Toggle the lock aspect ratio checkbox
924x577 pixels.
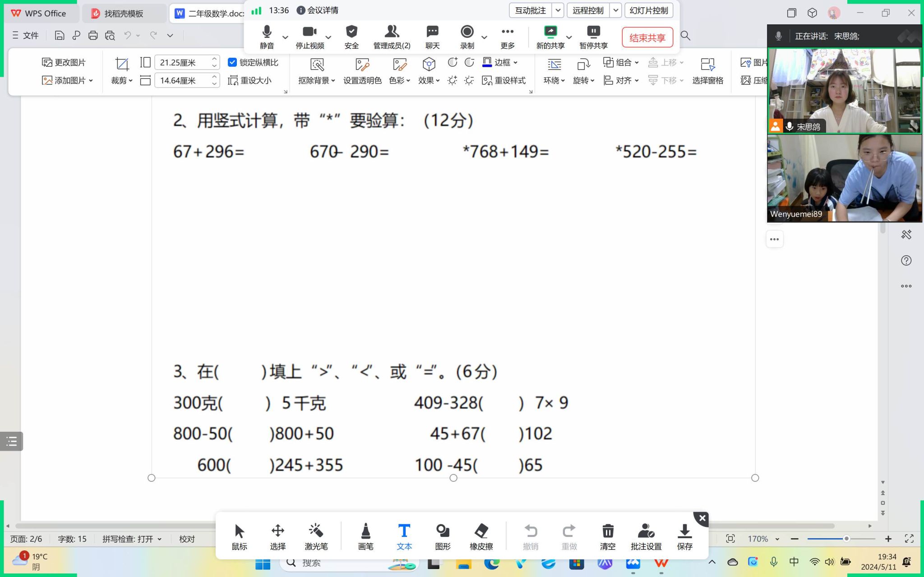point(232,62)
